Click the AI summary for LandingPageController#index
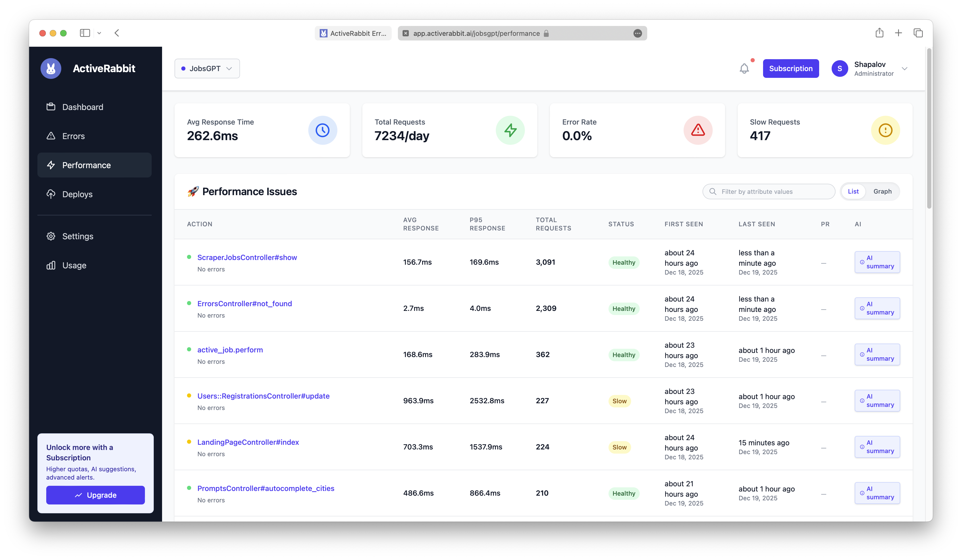Image resolution: width=962 pixels, height=560 pixels. (877, 447)
